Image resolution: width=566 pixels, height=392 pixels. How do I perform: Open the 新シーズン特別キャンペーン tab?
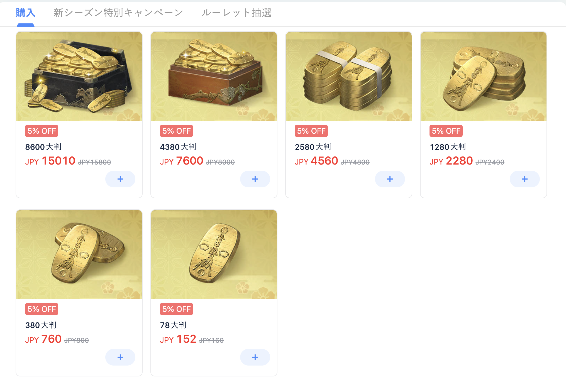(x=118, y=13)
